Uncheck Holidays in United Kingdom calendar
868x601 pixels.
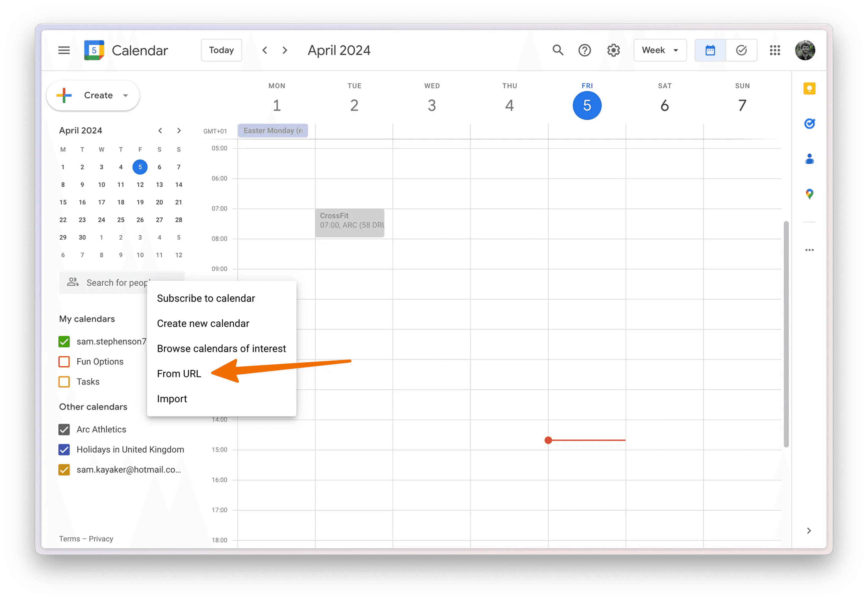[64, 449]
